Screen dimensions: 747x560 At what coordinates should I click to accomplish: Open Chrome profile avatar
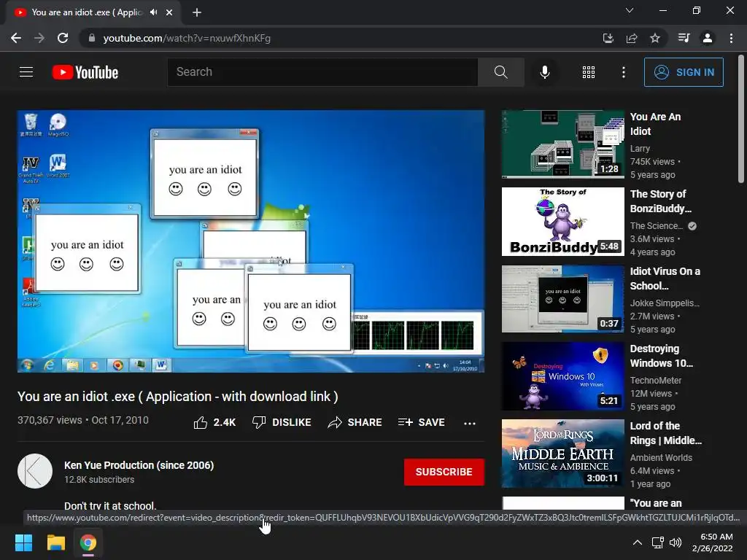click(x=708, y=38)
